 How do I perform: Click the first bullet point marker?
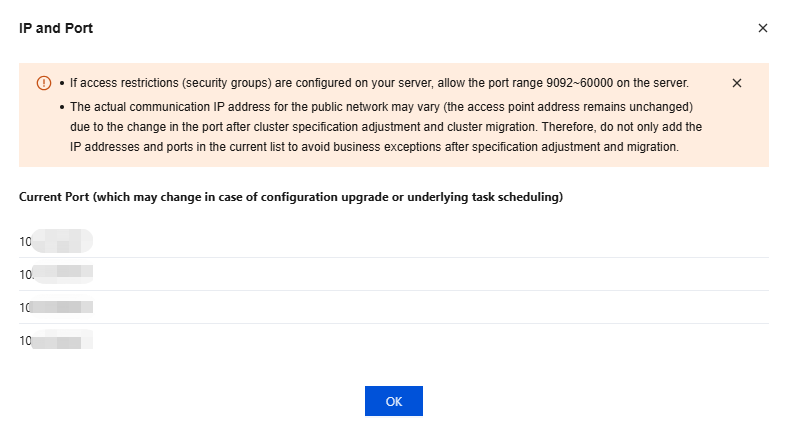point(62,83)
